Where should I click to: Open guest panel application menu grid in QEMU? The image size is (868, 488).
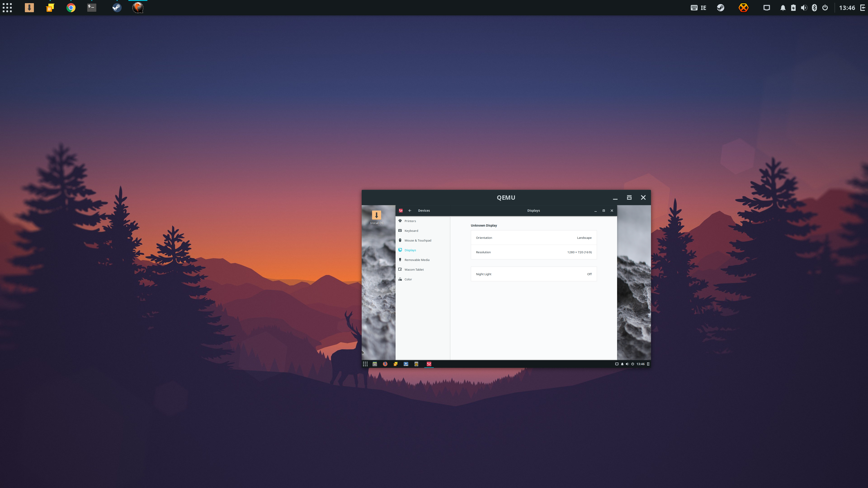click(365, 364)
